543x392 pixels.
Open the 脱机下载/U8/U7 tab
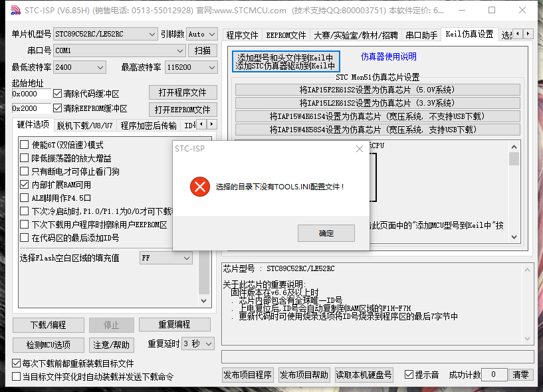(x=85, y=126)
